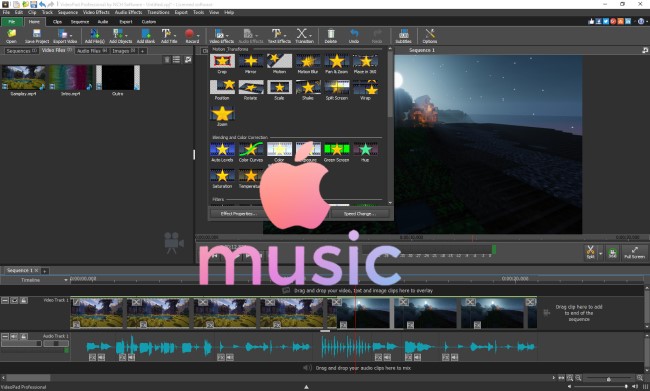
Task: Click the Add File(s) icon
Action: 95,35
